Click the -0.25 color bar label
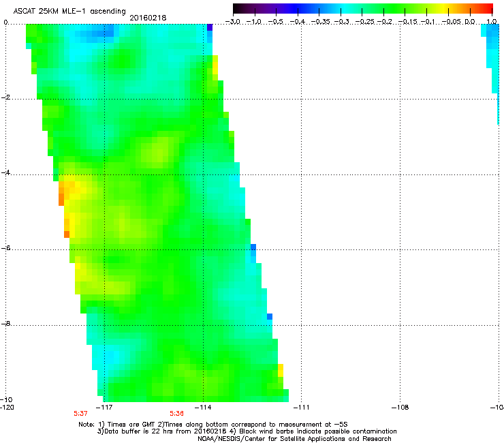504x443 pixels. point(365,22)
